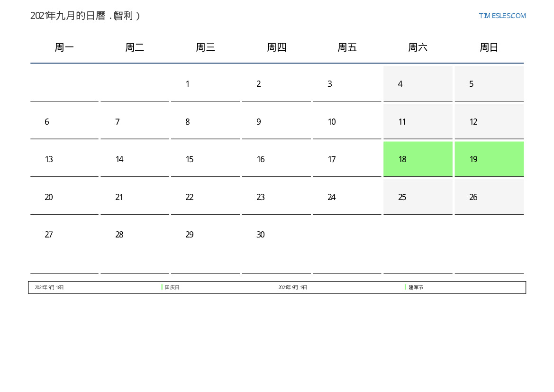
Task: Click the green marker beside 建军节
Action: click(406, 287)
